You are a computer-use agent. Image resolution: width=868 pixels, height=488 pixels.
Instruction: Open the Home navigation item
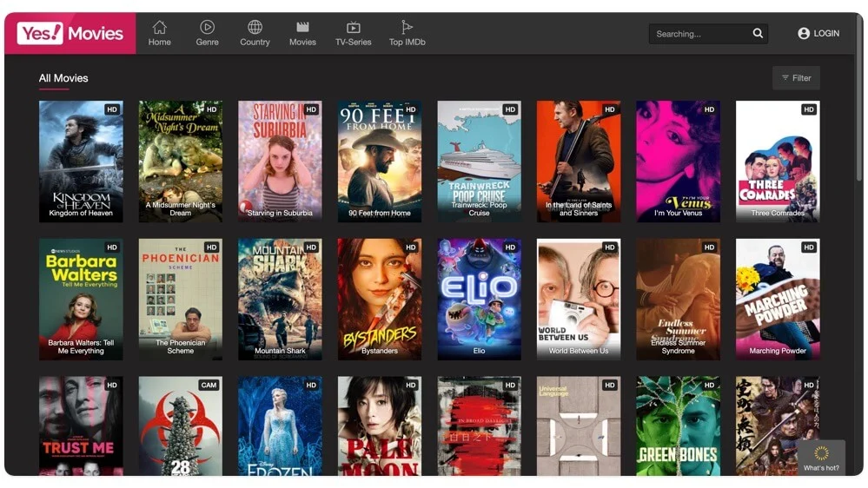pyautogui.click(x=159, y=33)
